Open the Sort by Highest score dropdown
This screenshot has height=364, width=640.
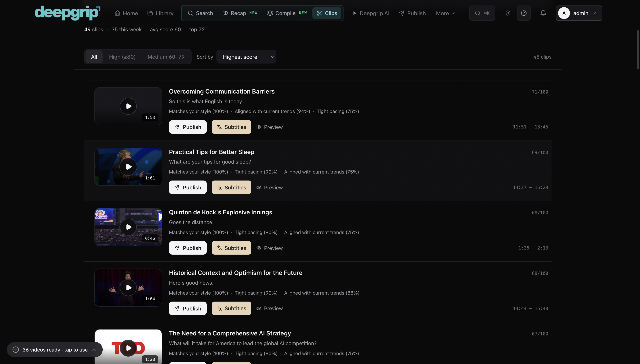pos(246,57)
